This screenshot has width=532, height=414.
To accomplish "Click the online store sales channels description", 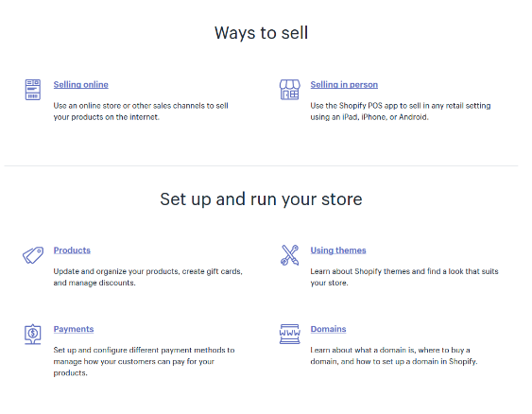I will [141, 112].
